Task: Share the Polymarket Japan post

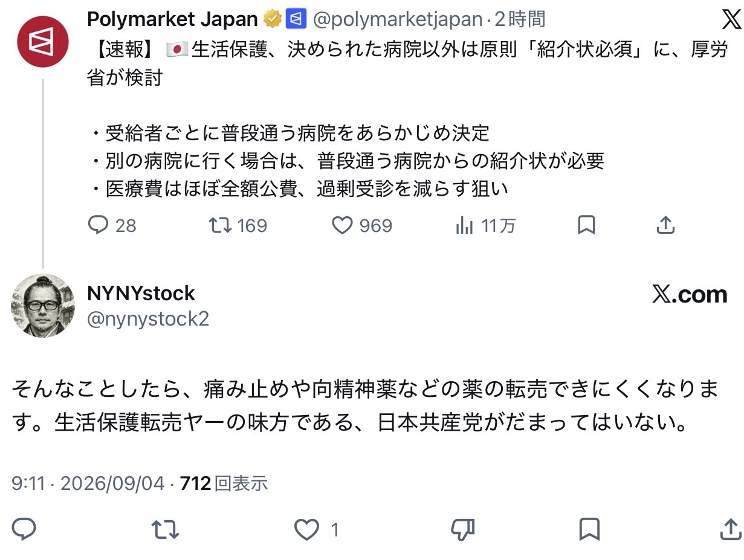Action: click(x=665, y=225)
